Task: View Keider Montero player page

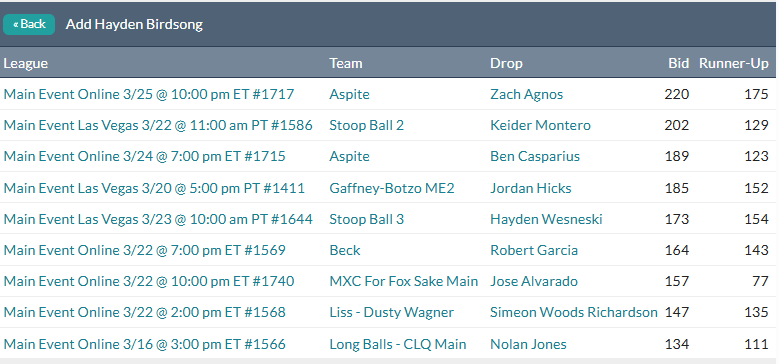Action: pyautogui.click(x=540, y=125)
